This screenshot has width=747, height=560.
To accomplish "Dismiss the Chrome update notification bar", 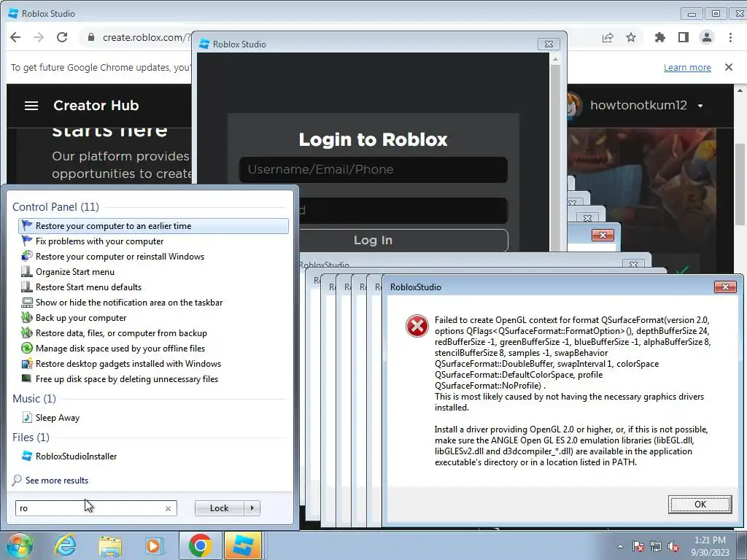I will point(729,67).
